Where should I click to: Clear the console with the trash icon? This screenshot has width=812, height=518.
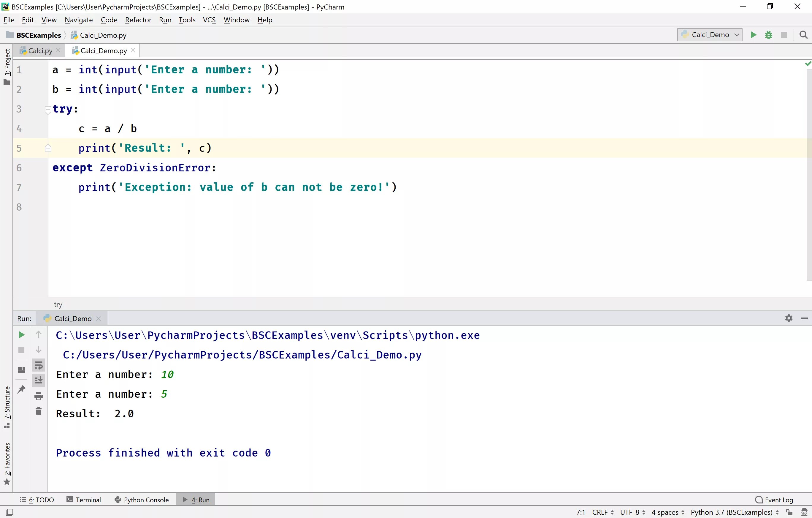coord(39,411)
